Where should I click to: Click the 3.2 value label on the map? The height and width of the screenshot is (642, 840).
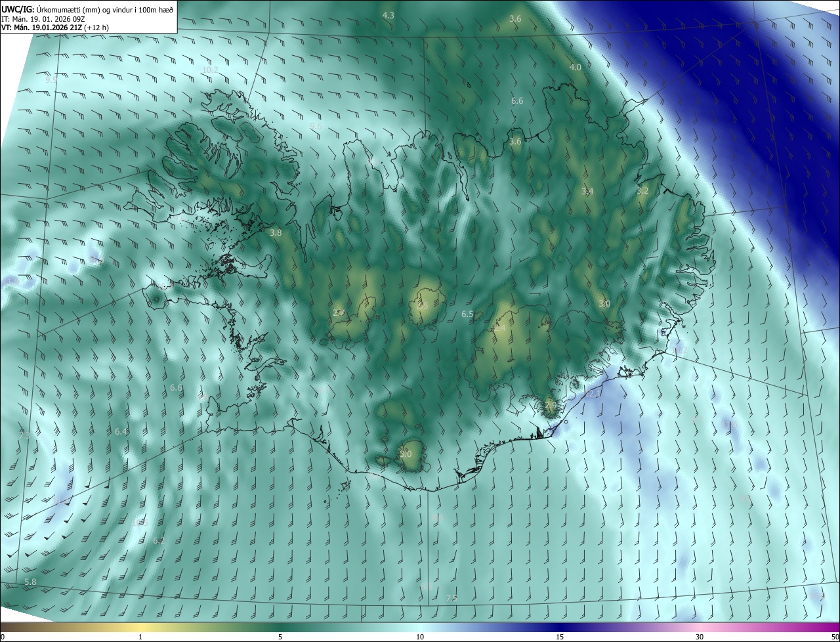(642, 190)
